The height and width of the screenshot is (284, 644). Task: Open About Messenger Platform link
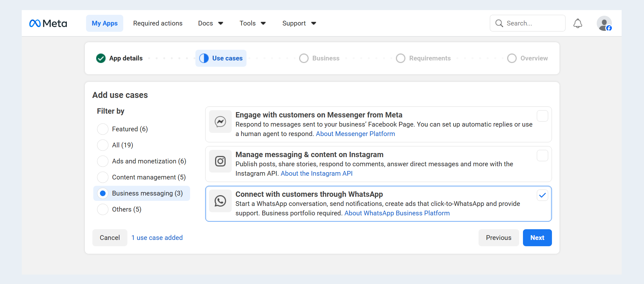pyautogui.click(x=355, y=134)
